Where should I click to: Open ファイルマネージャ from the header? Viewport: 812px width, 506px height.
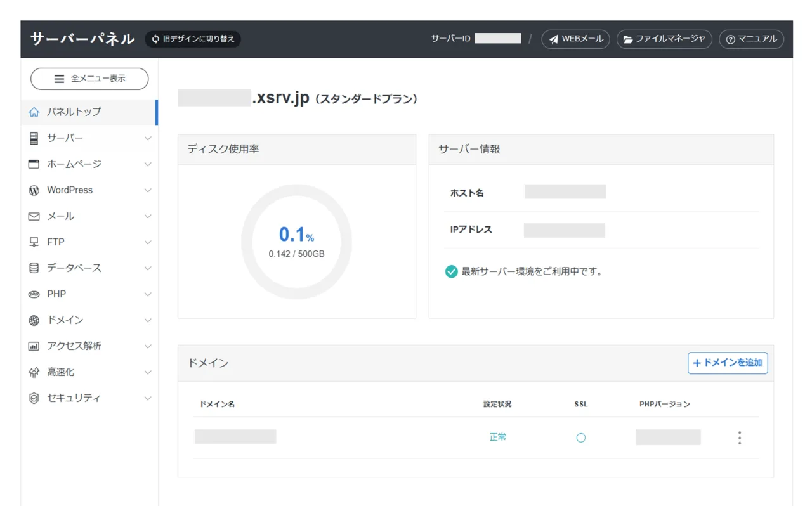click(664, 39)
